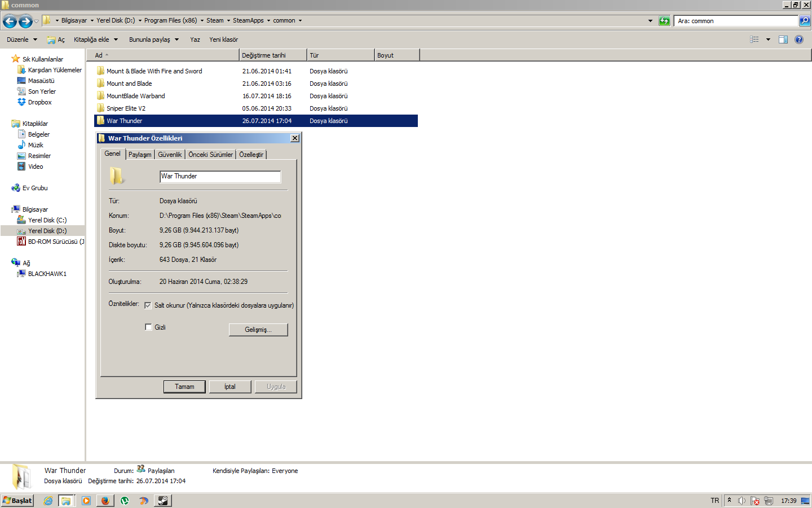
Task: Sort files by the Ad column
Action: point(163,55)
